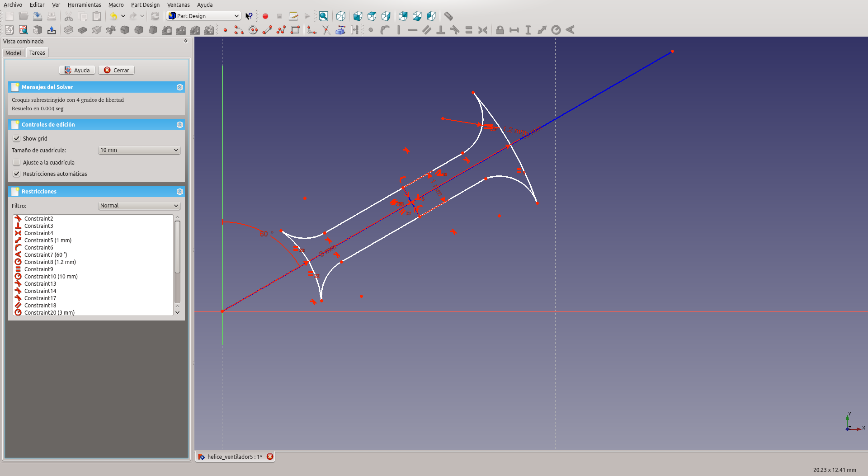Select the create point sketch tool
The image size is (868, 476).
[225, 30]
